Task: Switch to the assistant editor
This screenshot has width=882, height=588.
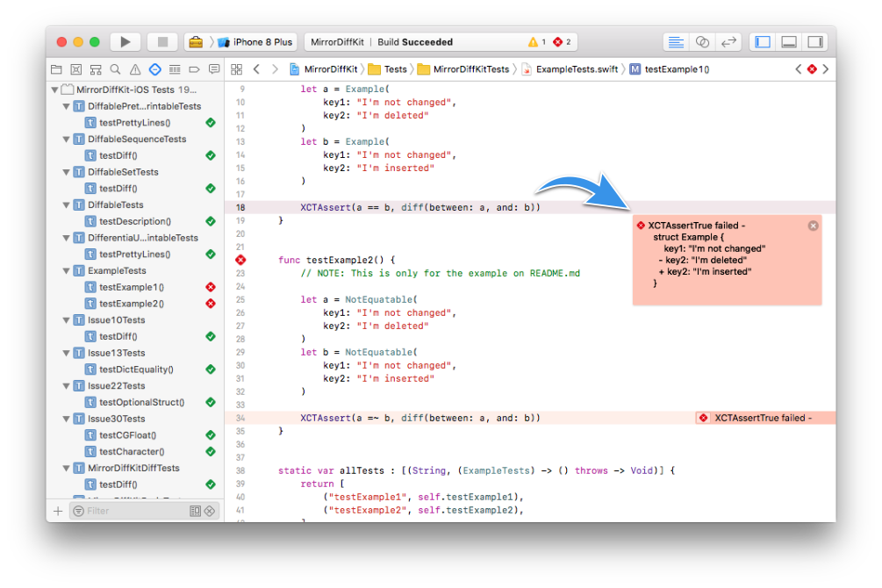Action: coord(702,41)
